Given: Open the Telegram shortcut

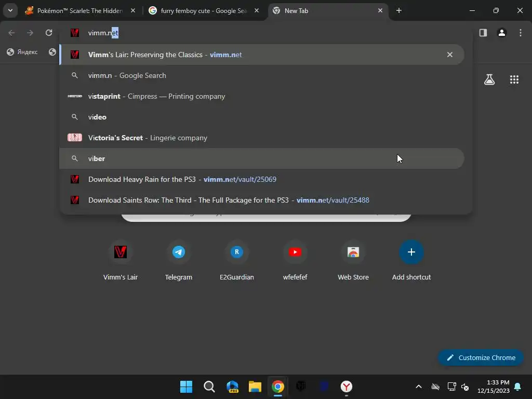Looking at the screenshot, I should [x=179, y=261].
